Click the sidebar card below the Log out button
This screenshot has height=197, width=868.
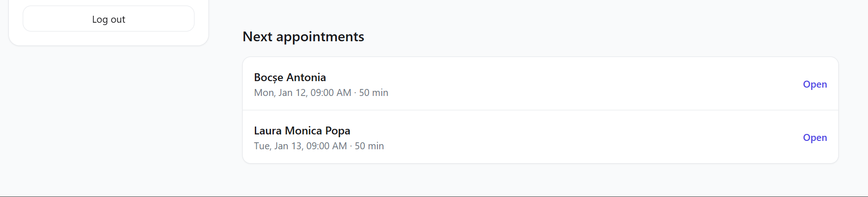(109, 39)
